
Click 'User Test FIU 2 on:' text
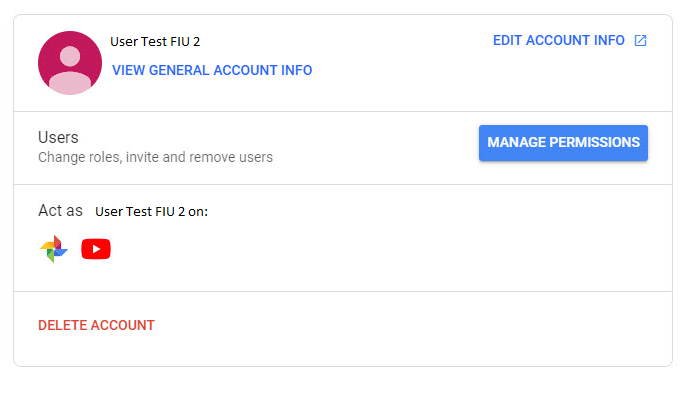pyautogui.click(x=151, y=212)
